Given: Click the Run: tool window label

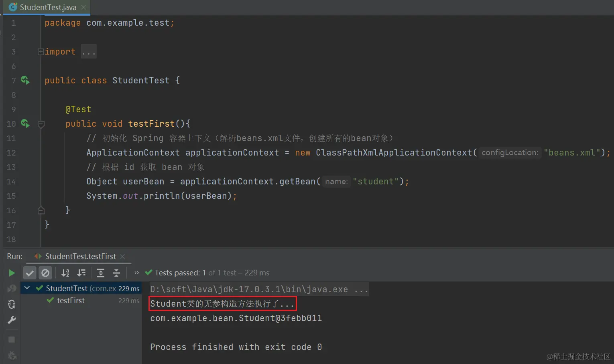Looking at the screenshot, I should (14, 256).
